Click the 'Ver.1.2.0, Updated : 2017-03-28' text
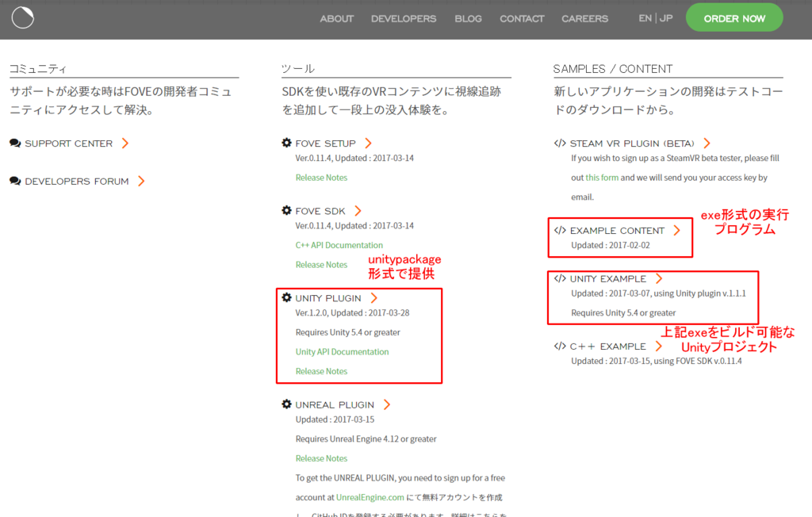 (x=352, y=313)
